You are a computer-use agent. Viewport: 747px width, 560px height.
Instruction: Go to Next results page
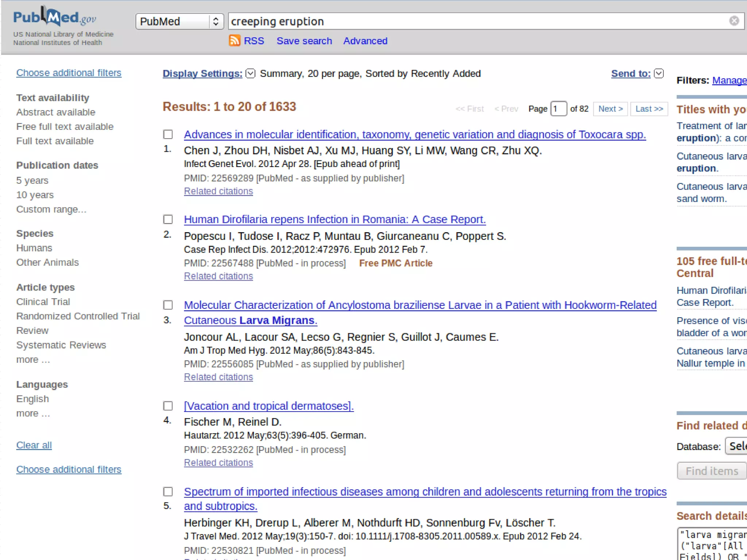(x=610, y=109)
